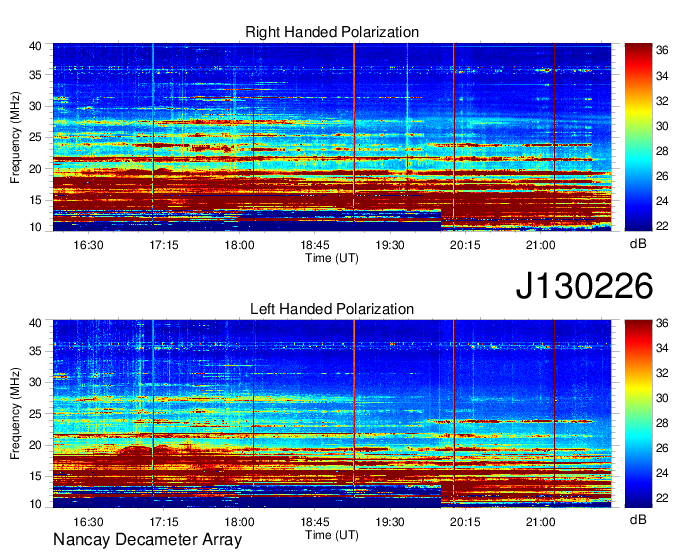Click the upper plot's 'Frequency (MHz)' axis label
Image resolution: width=680 pixels, height=552 pixels.
pos(15,137)
